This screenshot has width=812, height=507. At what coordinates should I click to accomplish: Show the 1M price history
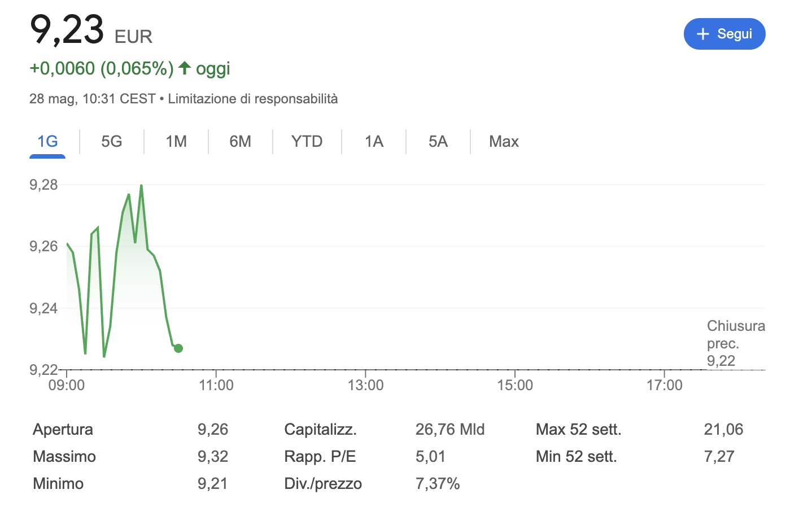point(176,141)
